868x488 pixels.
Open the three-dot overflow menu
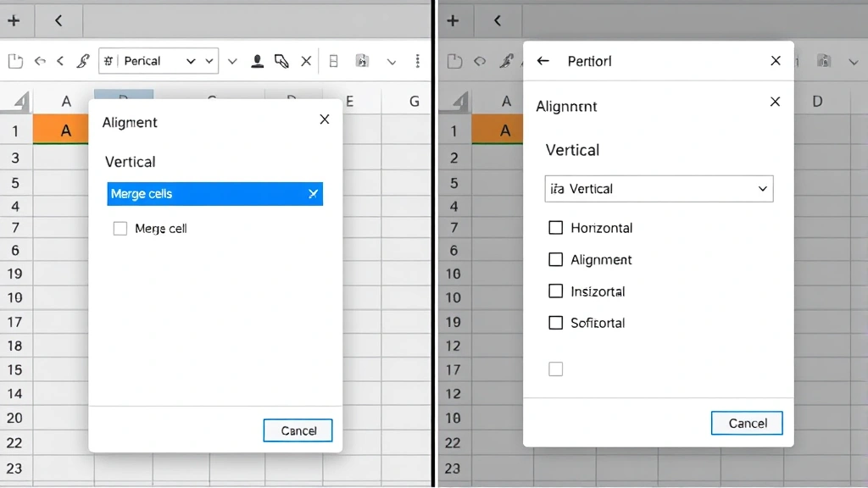click(417, 60)
